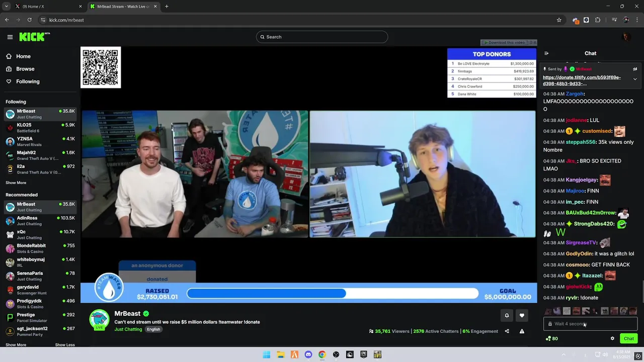Viewport: 644px width, 362px height.
Task: Open the hamburger sidebar menu
Action: (10, 37)
